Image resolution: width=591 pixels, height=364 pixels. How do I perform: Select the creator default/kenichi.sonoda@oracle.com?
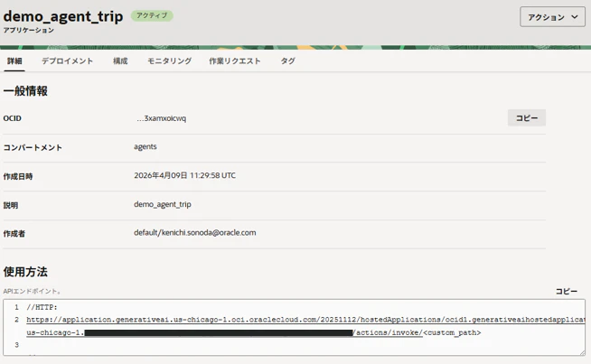point(195,232)
